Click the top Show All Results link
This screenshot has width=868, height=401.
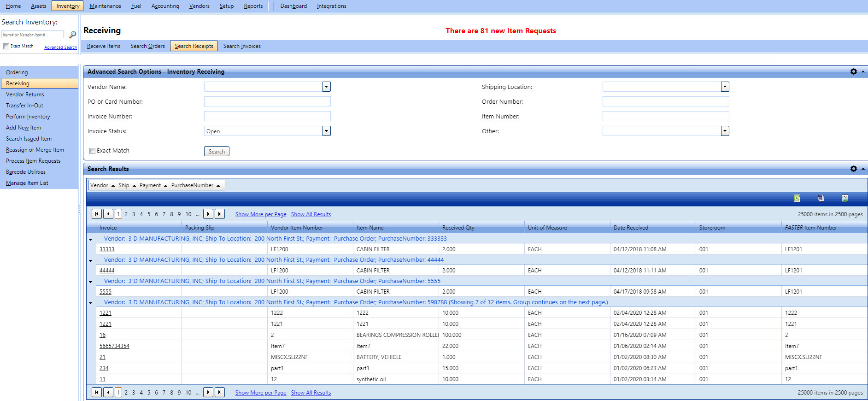click(x=311, y=214)
